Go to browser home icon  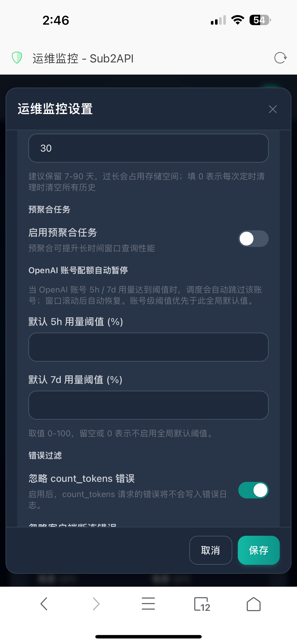[253, 604]
